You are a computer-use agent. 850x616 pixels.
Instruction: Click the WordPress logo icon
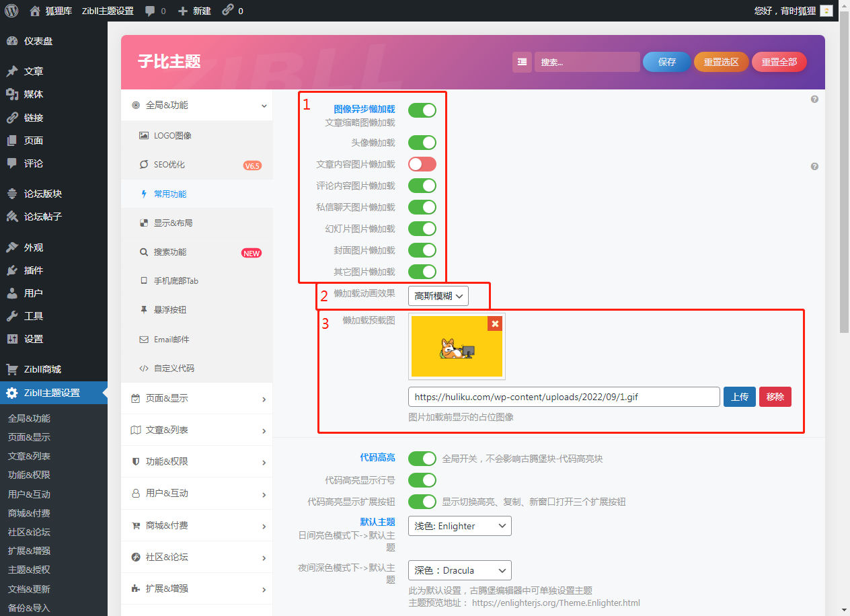(x=11, y=11)
